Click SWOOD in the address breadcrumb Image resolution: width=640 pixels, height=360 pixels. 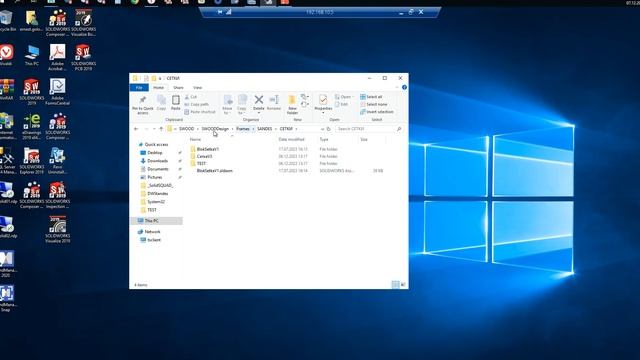click(187, 129)
